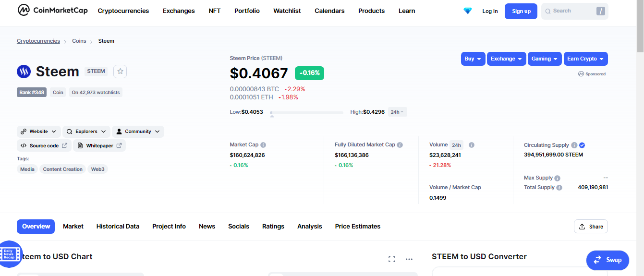Expand the Buy dropdown

tap(473, 59)
